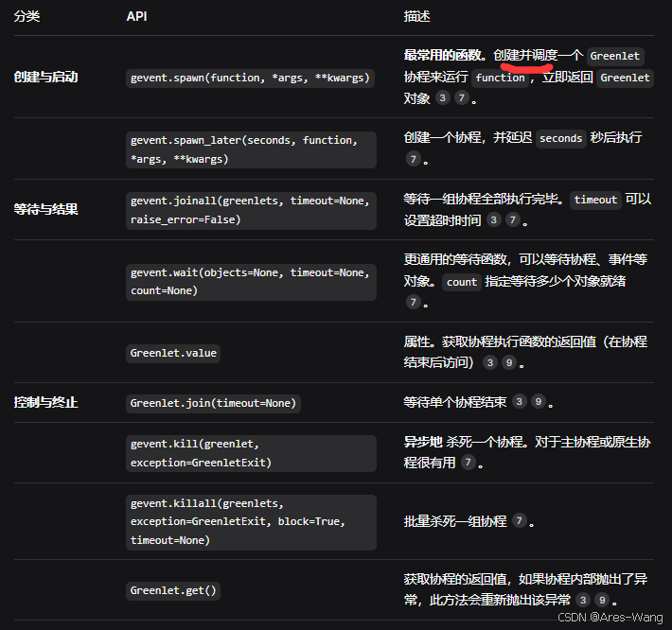Click the 分类 column header

[x=27, y=16]
